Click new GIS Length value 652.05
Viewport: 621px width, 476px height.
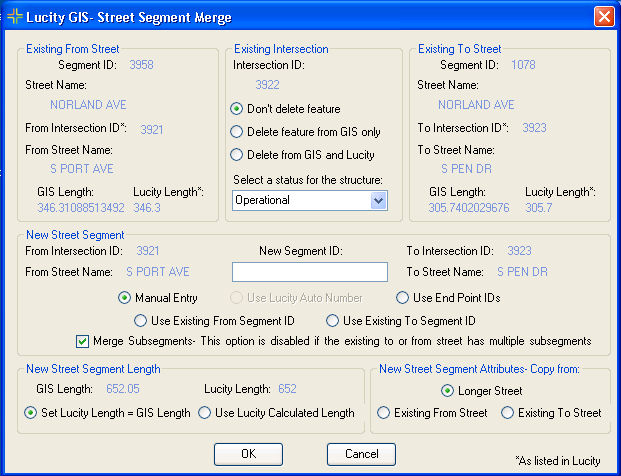[x=123, y=389]
